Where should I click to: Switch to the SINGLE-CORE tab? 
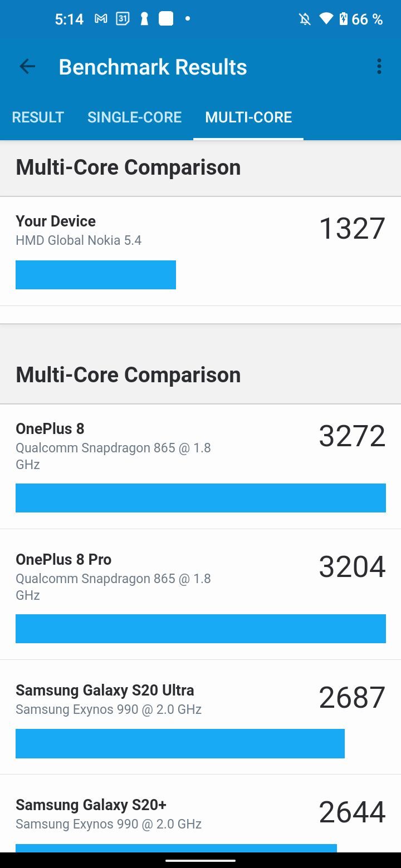point(134,117)
